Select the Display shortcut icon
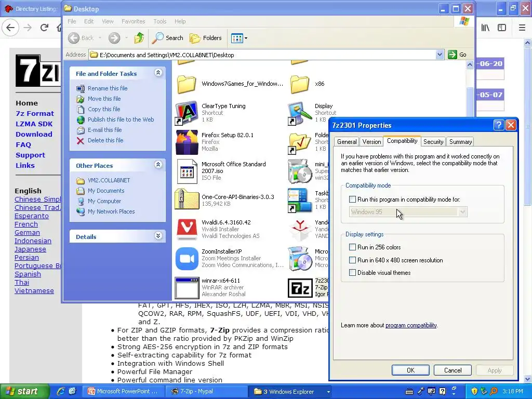The width and height of the screenshot is (532, 399). (x=300, y=113)
